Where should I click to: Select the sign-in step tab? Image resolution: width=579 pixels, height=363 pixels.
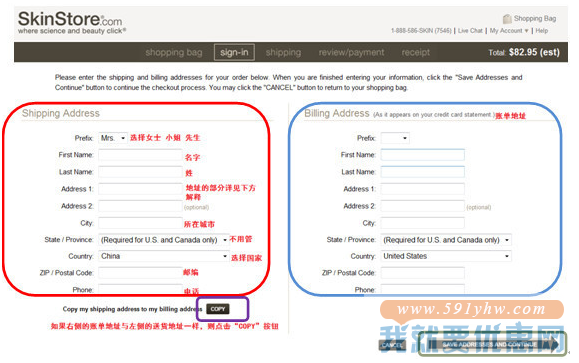tap(234, 52)
